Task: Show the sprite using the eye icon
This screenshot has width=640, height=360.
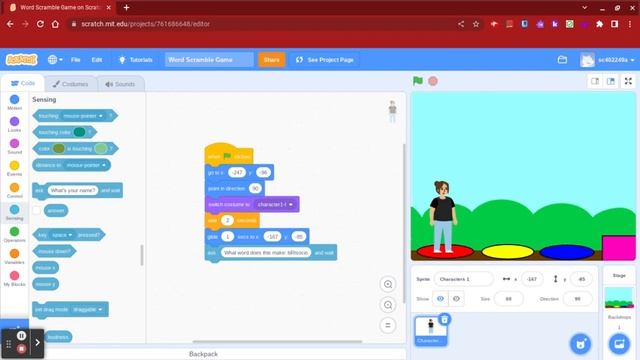Action: click(x=440, y=299)
